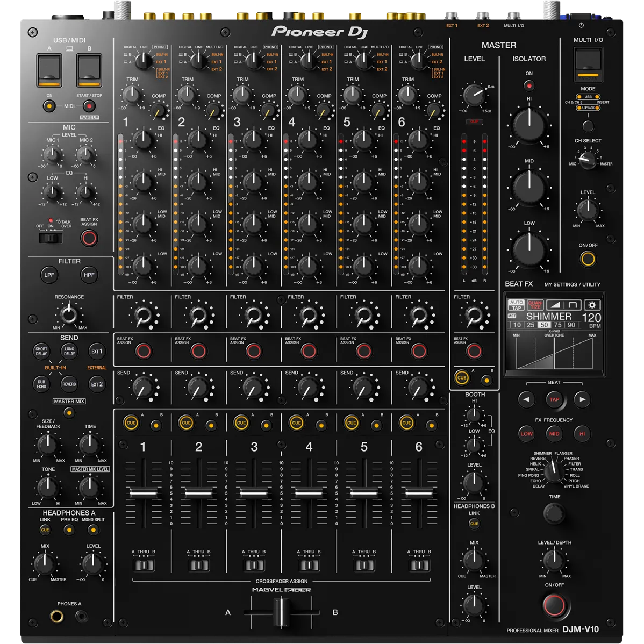Adjust the Master LEVEL knob

click(474, 95)
